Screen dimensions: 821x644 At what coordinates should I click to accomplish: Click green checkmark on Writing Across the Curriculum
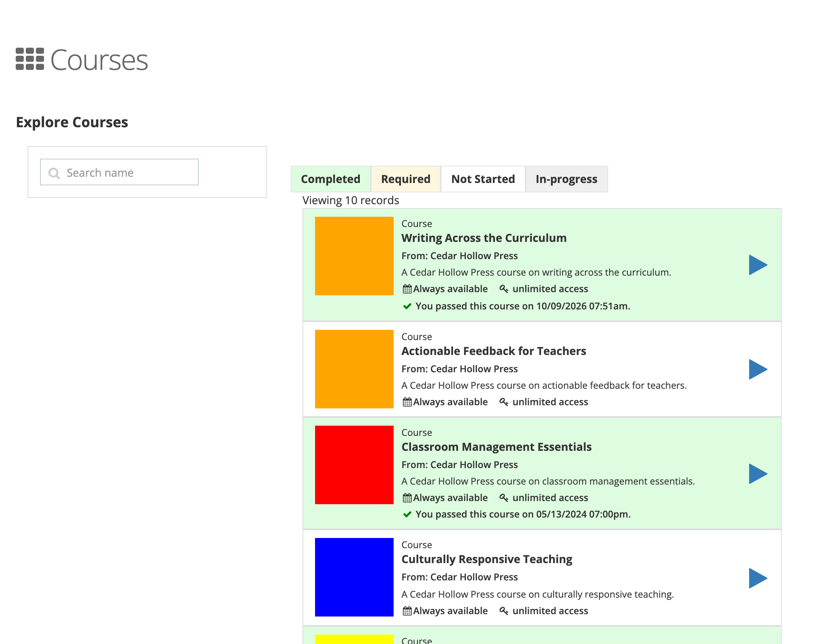point(407,306)
